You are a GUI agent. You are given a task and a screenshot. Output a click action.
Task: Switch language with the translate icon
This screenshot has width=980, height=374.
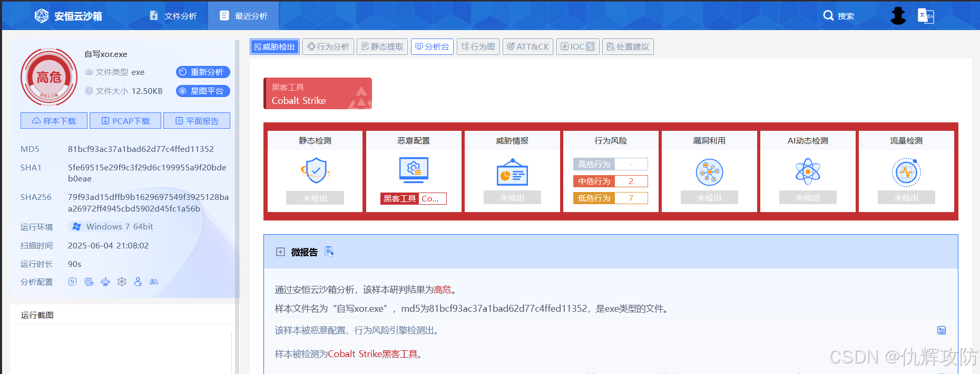926,16
